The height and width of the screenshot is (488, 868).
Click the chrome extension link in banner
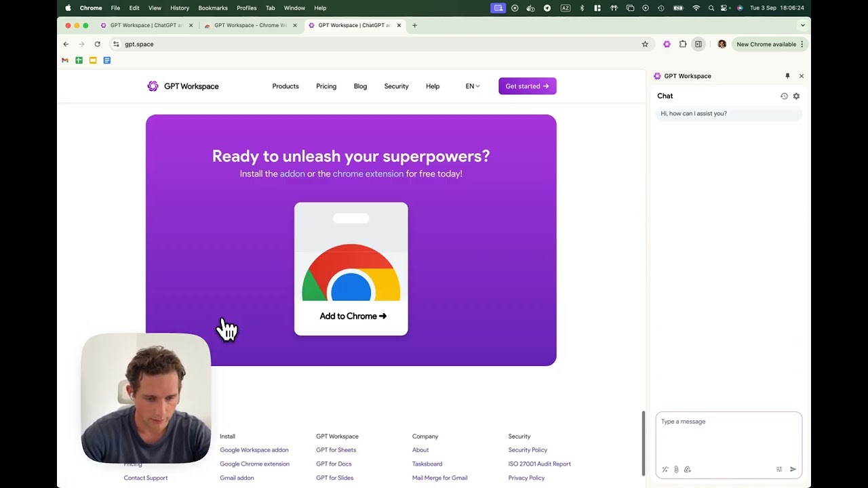(368, 174)
